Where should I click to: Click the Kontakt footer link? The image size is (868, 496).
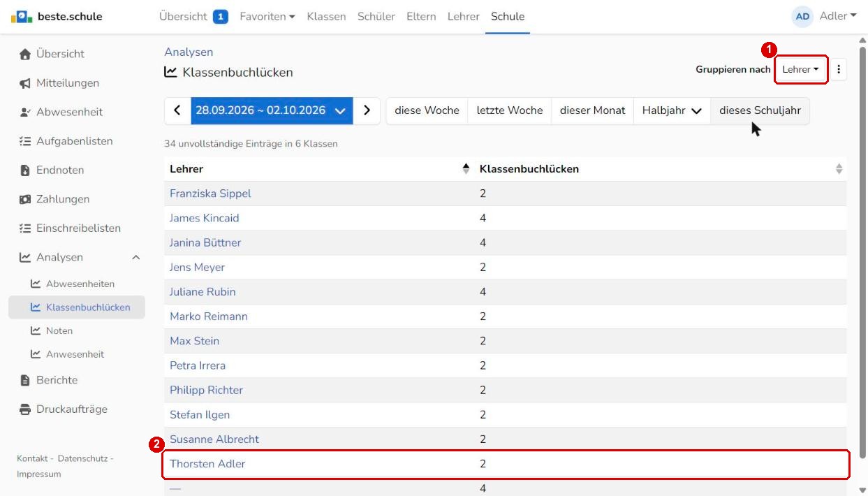tap(33, 458)
